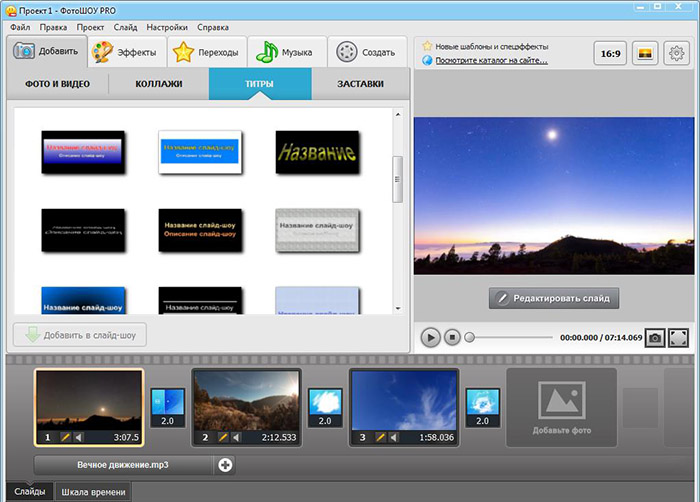
Task: Choose the black mirrored text title template
Action: point(83,230)
